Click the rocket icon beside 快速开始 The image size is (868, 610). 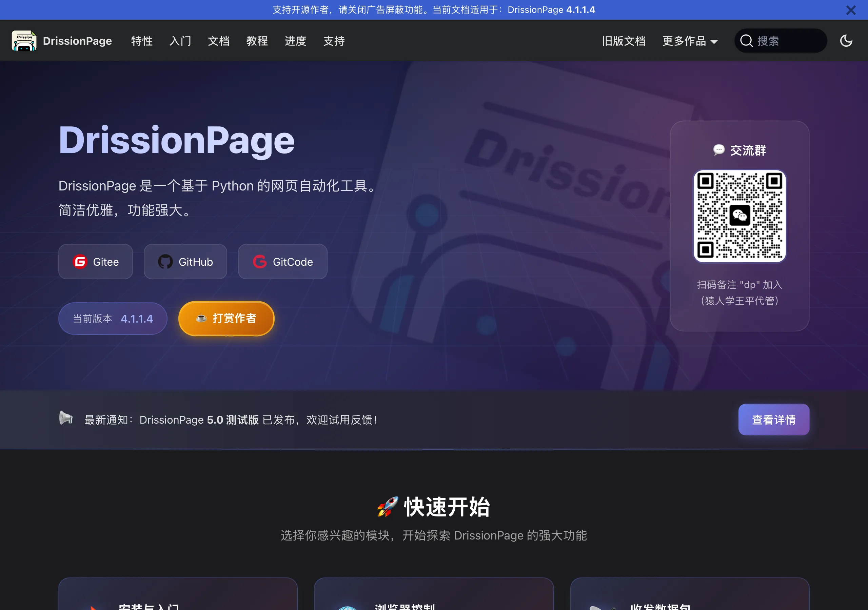pos(388,507)
